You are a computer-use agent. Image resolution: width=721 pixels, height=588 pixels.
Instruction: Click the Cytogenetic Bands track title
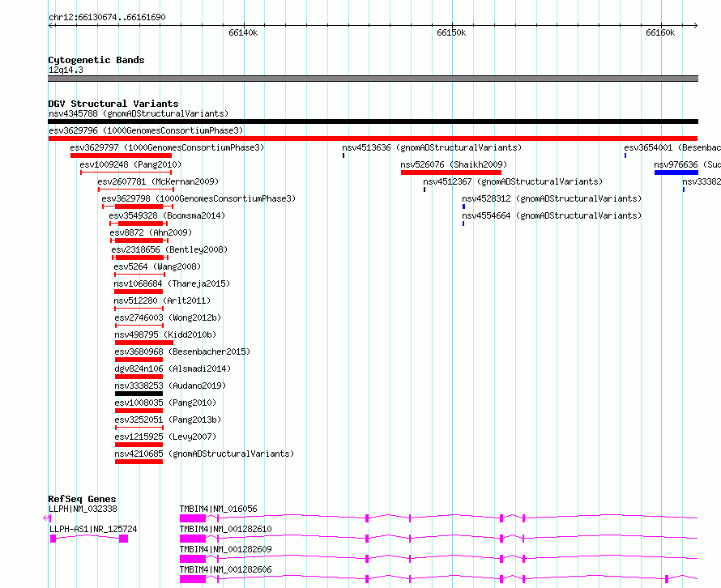[96, 60]
